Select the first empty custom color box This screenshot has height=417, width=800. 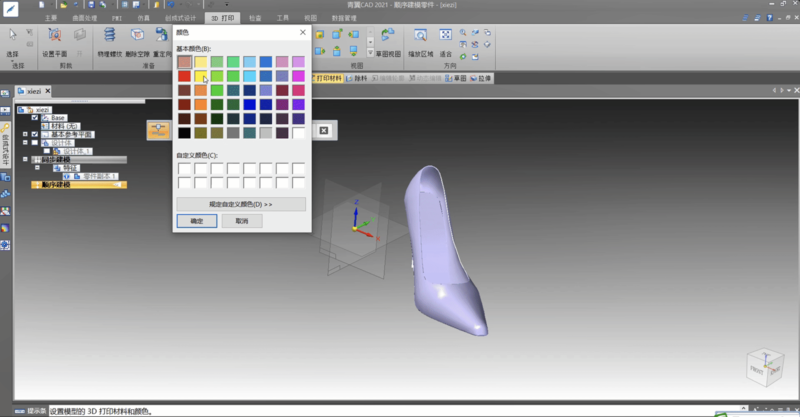point(184,168)
